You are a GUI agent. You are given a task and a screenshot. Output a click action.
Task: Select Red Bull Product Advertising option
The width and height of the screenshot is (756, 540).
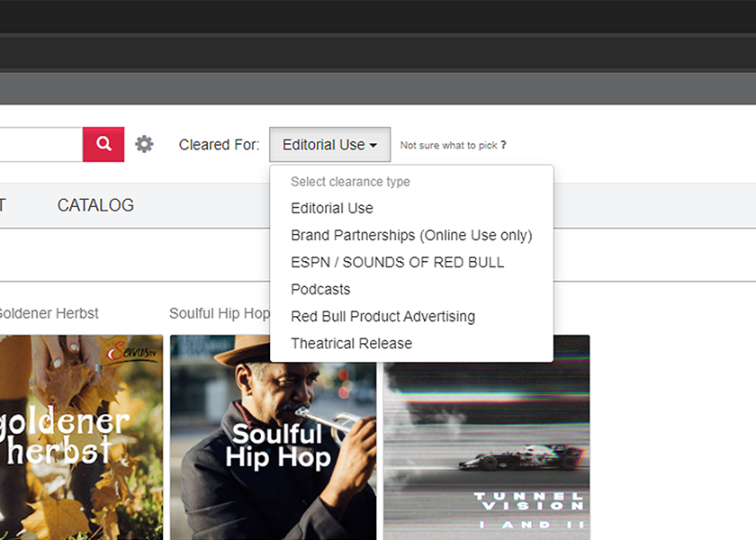pyautogui.click(x=411, y=316)
